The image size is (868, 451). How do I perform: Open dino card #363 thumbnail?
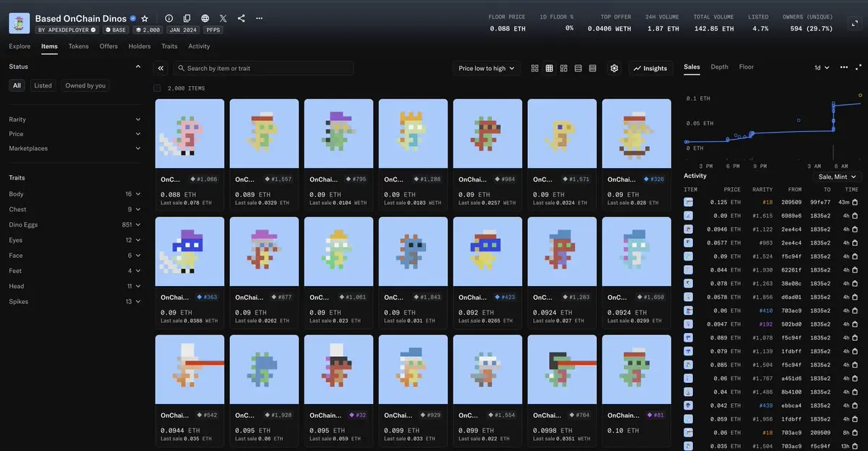pyautogui.click(x=190, y=251)
